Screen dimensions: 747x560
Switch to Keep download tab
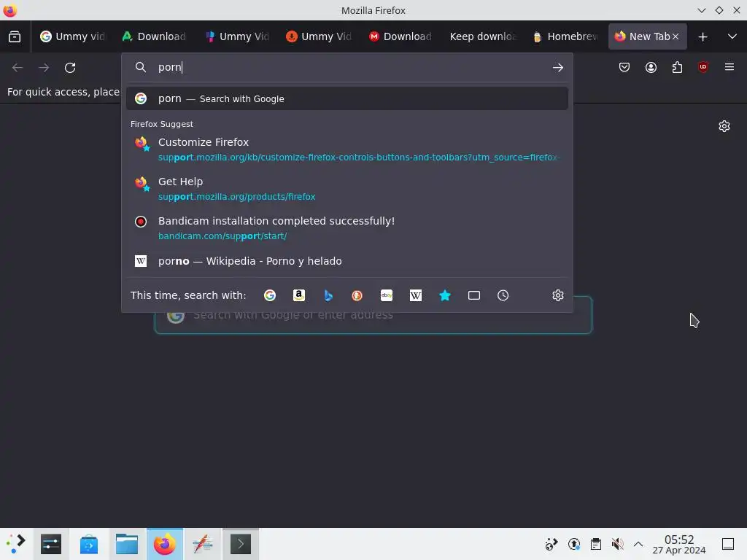(x=483, y=36)
